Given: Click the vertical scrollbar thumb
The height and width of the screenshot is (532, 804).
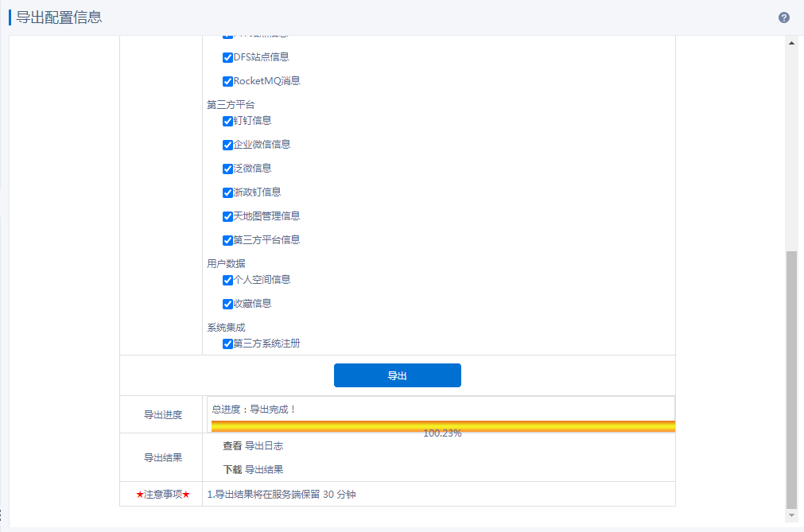Looking at the screenshot, I should click(x=791, y=379).
